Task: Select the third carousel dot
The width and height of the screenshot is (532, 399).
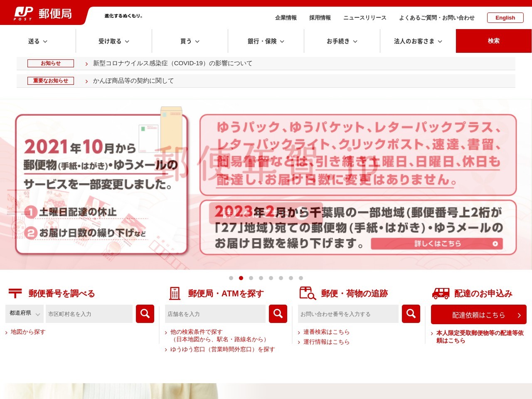Action: [251, 278]
